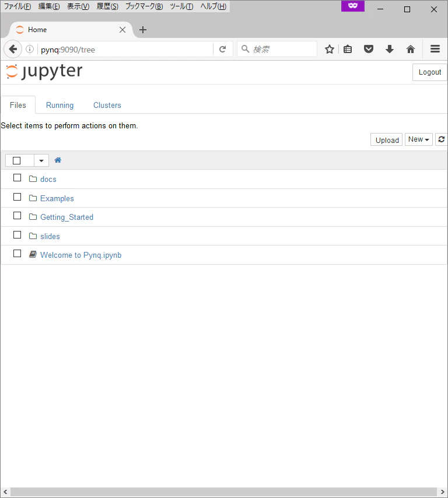Click the home directory breadcrumb icon
This screenshot has height=498, width=448.
coord(58,160)
